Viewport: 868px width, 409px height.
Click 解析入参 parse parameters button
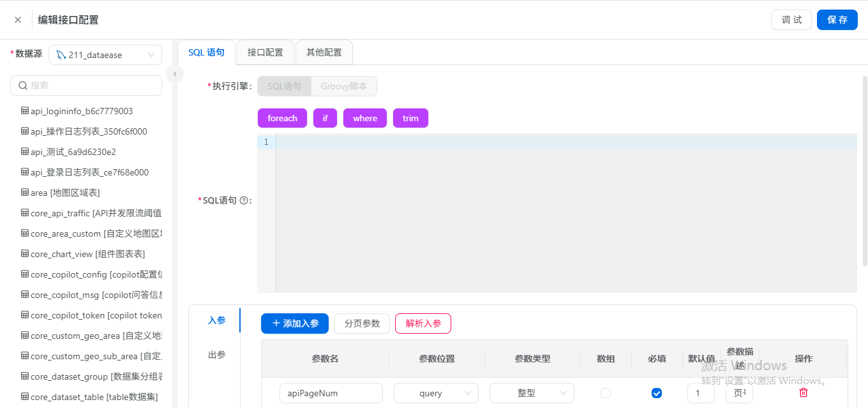point(423,323)
